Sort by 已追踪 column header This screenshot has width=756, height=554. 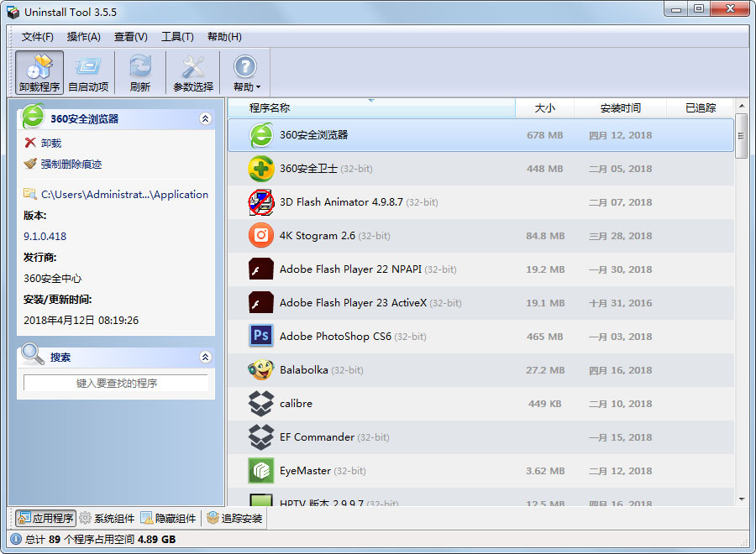[700, 108]
